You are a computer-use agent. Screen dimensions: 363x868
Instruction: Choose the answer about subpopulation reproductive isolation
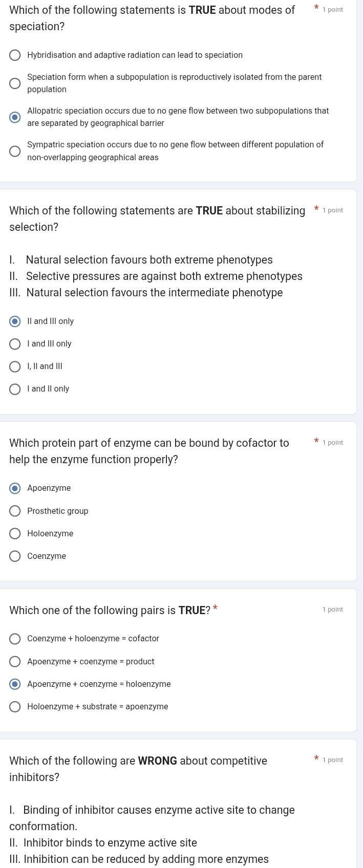pos(15,83)
